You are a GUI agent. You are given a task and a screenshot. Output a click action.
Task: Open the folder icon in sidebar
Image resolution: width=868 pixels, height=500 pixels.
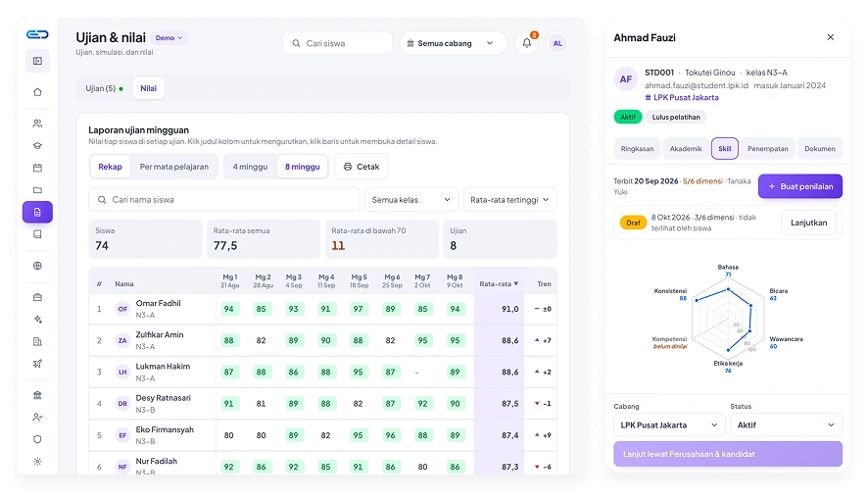(x=37, y=190)
